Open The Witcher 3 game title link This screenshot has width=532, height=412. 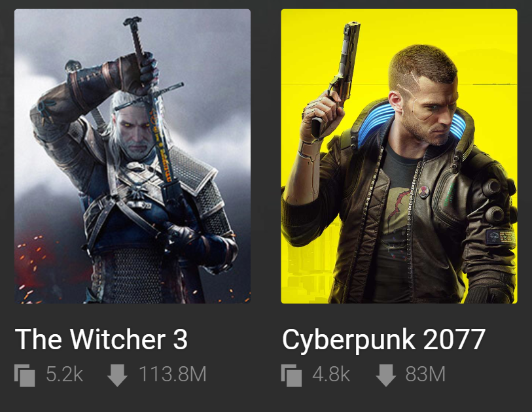(x=101, y=339)
